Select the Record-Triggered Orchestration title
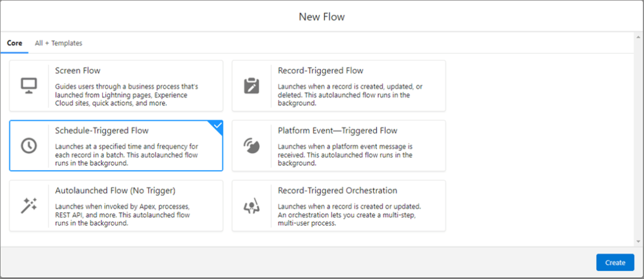The height and width of the screenshot is (279, 644). (337, 191)
